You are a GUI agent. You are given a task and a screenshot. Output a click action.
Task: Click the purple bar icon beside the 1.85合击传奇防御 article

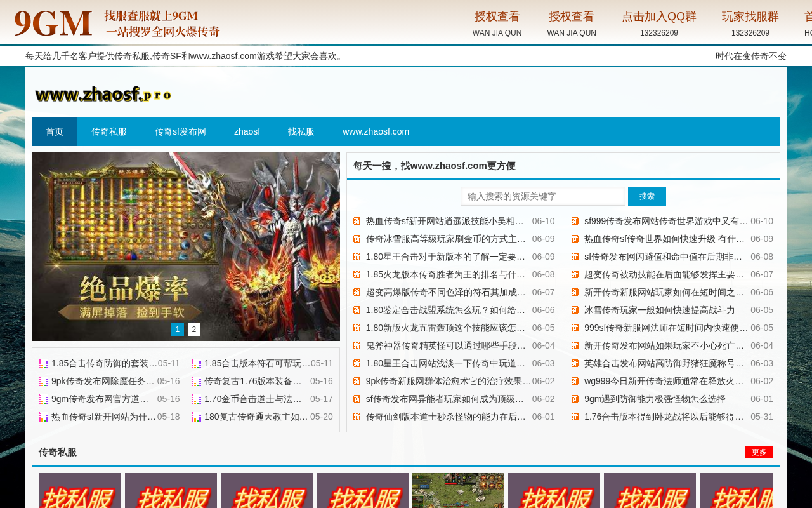[43, 364]
